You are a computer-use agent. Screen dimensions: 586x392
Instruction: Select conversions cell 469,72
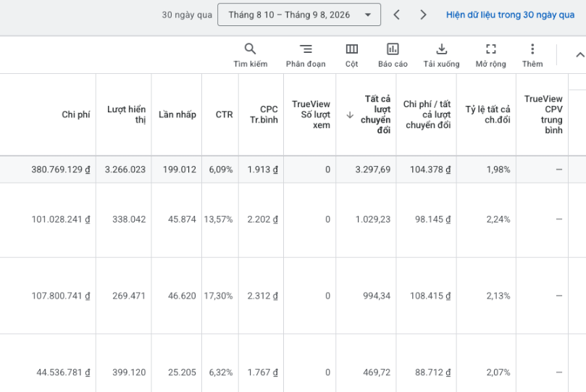click(x=377, y=372)
